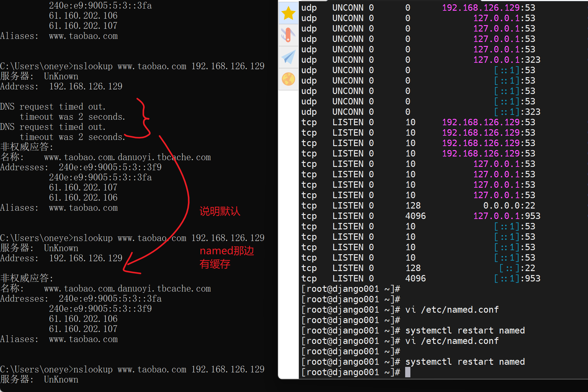Click the terminal cursor at last prompt
588x392 pixels.
click(407, 372)
